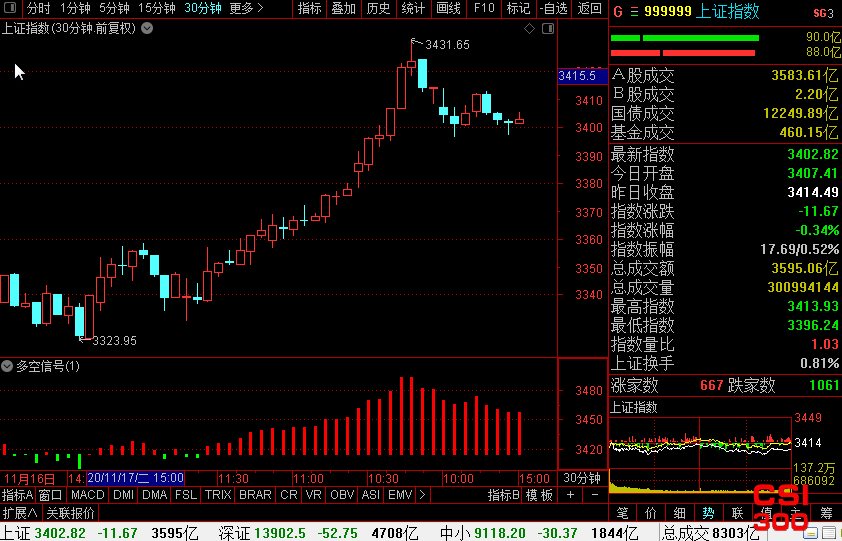Toggle the side panel icon next to diamond
The width and height of the screenshot is (842, 541).
pyautogui.click(x=548, y=28)
